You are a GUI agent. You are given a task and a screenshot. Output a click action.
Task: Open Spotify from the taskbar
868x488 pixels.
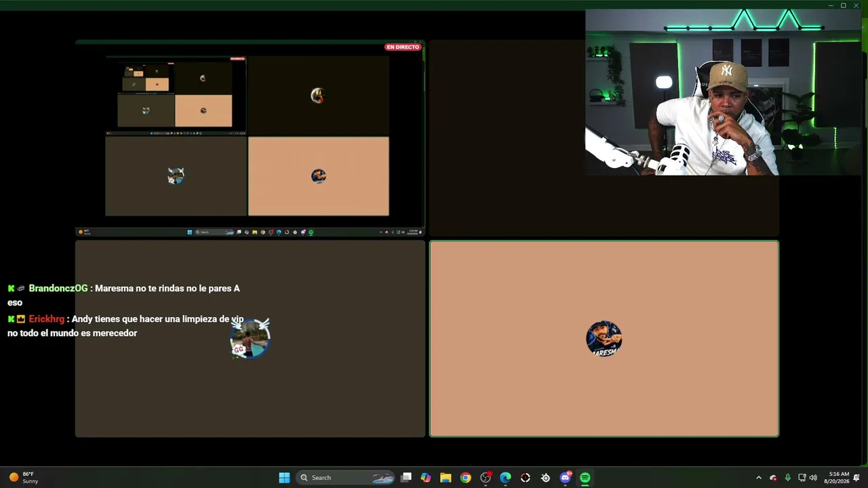point(585,478)
